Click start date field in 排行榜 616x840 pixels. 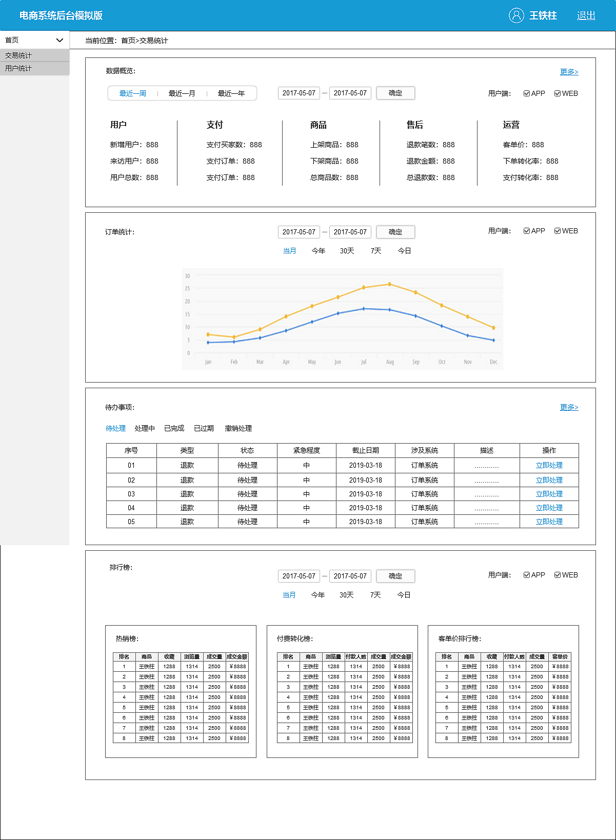coord(299,576)
